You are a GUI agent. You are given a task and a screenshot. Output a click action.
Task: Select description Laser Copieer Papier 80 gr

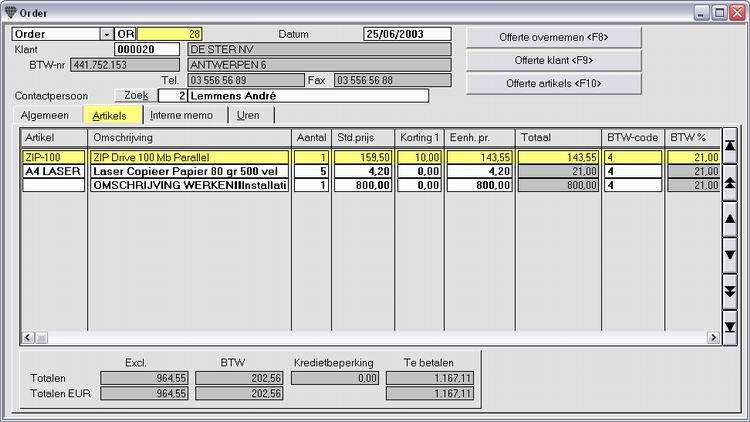(189, 171)
